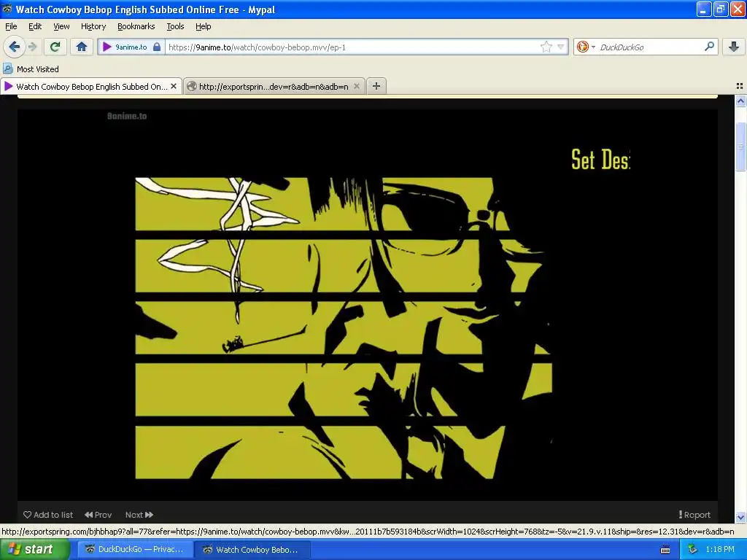Open the Tools menu
The image size is (747, 560).
click(175, 26)
